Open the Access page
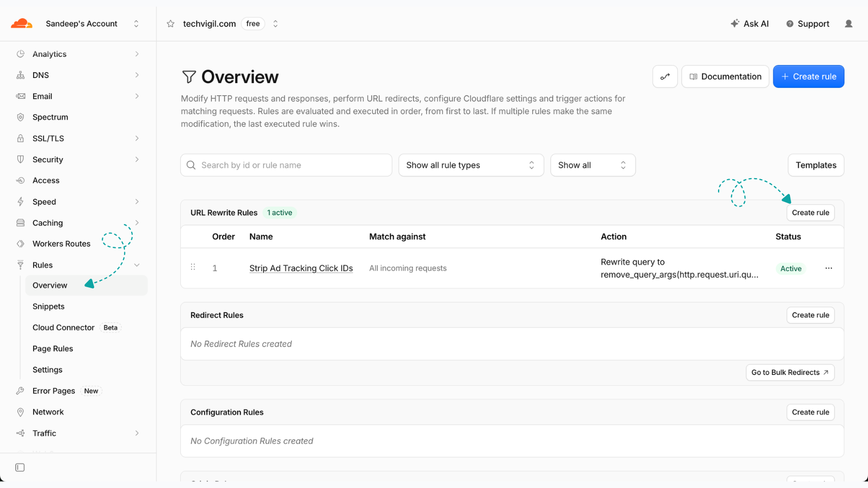Image resolution: width=868 pixels, height=488 pixels. (46, 181)
